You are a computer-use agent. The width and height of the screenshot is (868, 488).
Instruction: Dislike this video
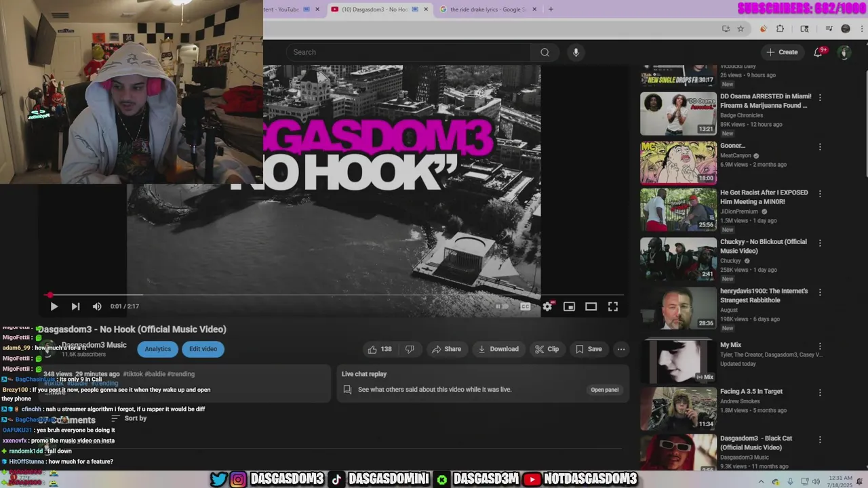(x=410, y=349)
